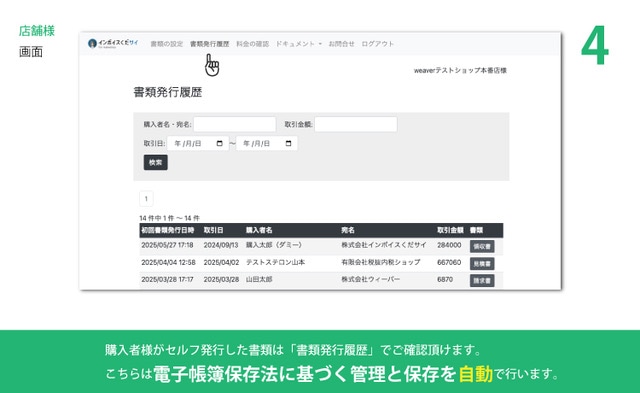
Task: Open the 書類の設定 menu item
Action: [167, 44]
